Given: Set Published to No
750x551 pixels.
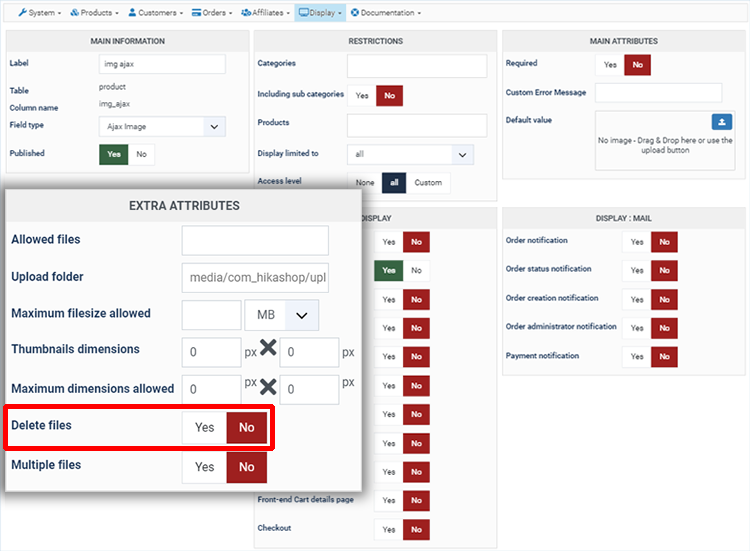Looking at the screenshot, I should [x=141, y=154].
